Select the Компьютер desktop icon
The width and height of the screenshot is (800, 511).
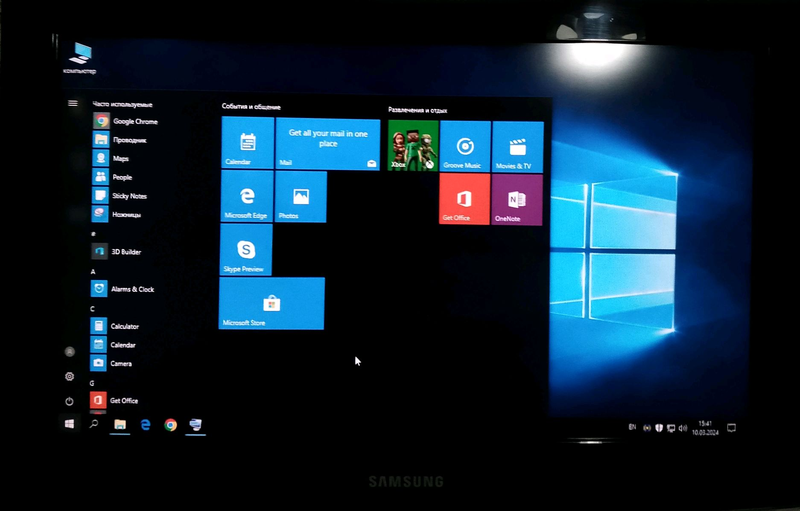(x=80, y=59)
